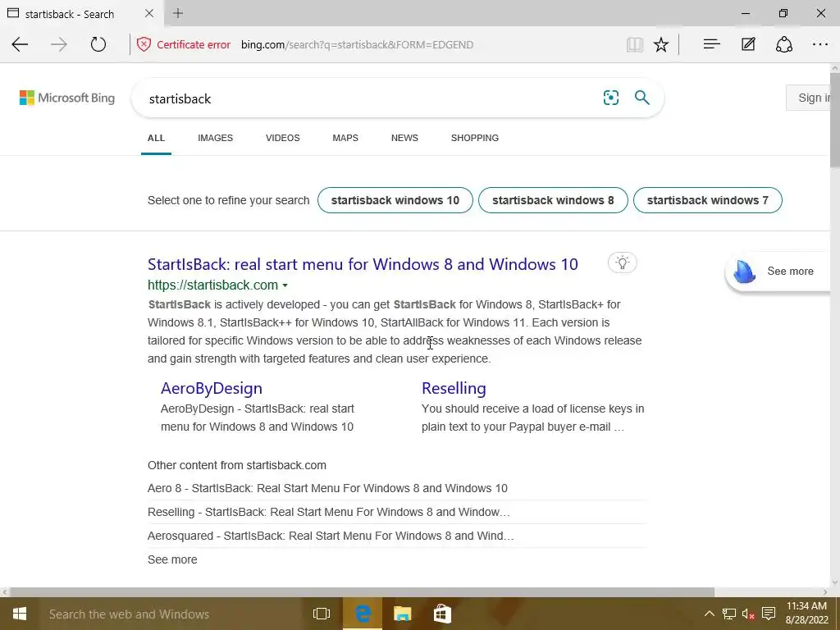Open the Windows Start button
The width and height of the screenshot is (840, 630).
(x=20, y=614)
